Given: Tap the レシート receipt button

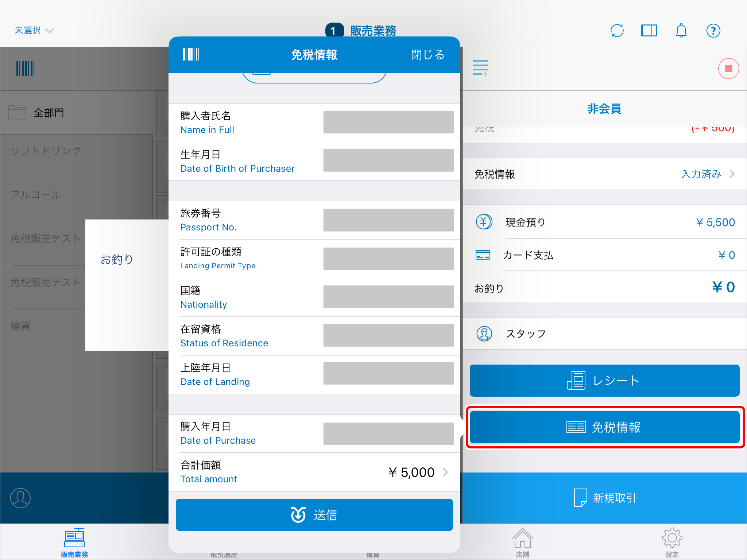Looking at the screenshot, I should coord(604,381).
